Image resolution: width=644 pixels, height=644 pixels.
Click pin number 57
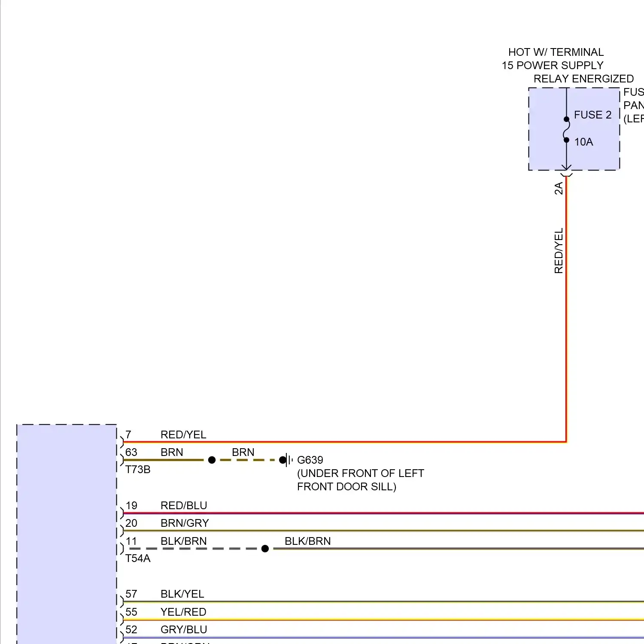coord(131,594)
